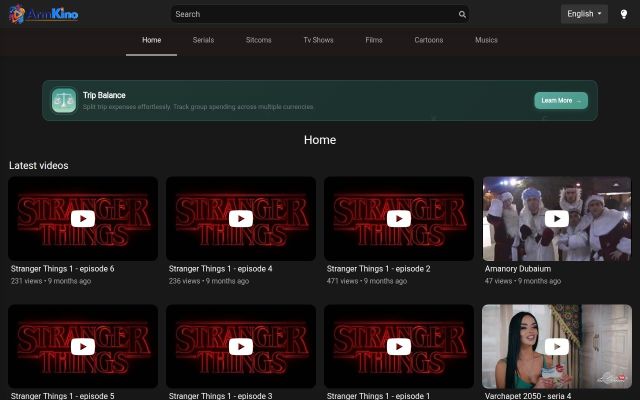Click play icon on Stranger Things episode 3
This screenshot has height=400, width=640.
241,347
